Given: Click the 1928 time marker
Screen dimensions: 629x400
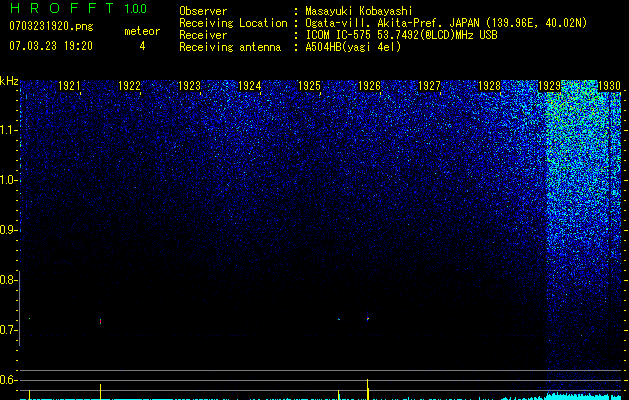Looking at the screenshot, I should pyautogui.click(x=489, y=85).
